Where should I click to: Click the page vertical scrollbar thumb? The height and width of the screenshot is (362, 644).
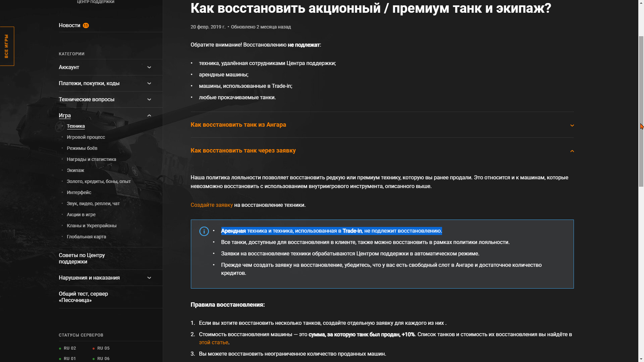(641, 111)
